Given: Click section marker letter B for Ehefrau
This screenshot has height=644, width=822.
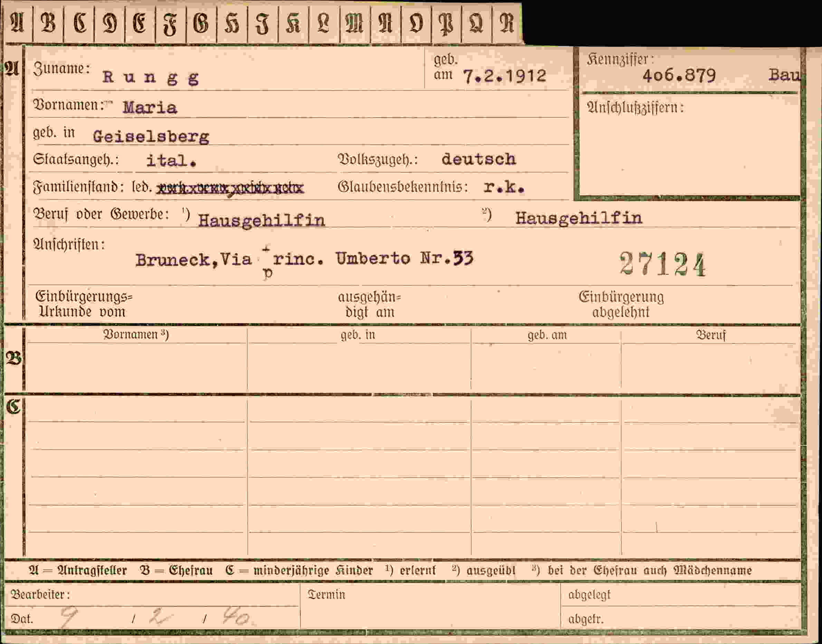Looking at the screenshot, I should 13,359.
